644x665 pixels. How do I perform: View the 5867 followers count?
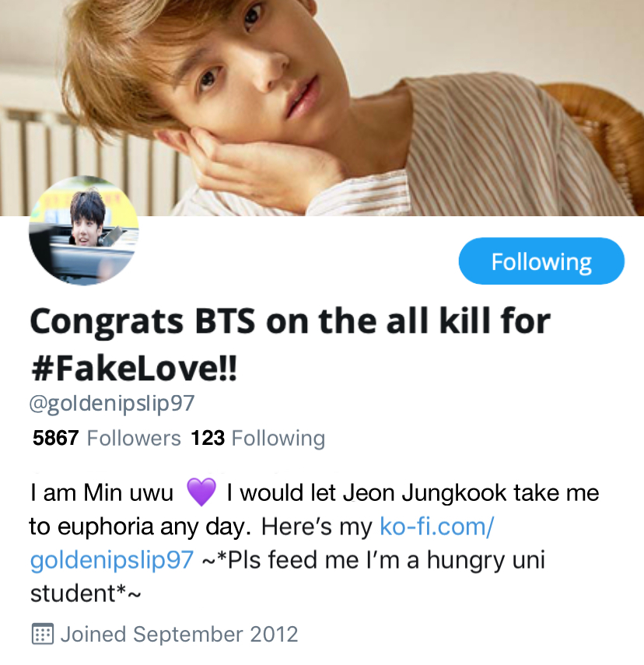pyautogui.click(x=55, y=438)
